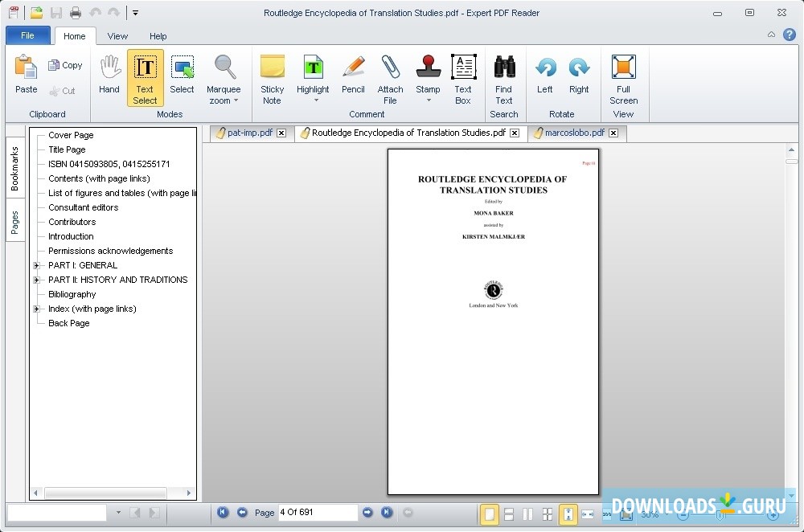Go to the first page
Viewport: 804px width, 532px height.
pos(223,512)
